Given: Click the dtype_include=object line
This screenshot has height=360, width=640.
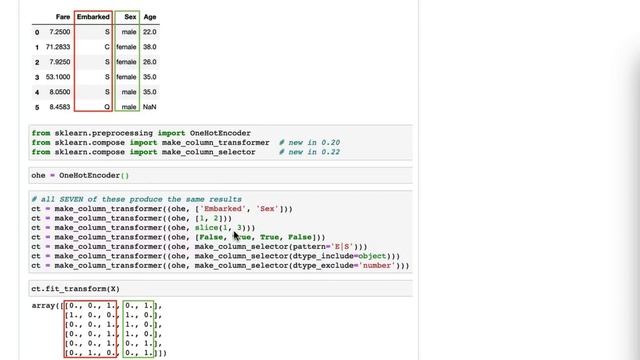Looking at the screenshot, I should pos(216,256).
